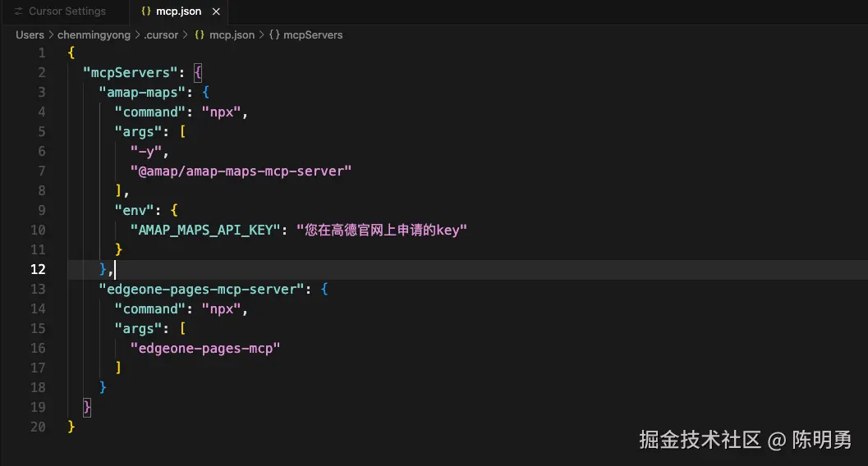Click the highlighted closing brace on line 19
The width and height of the screenshot is (868, 466).
[x=87, y=408]
